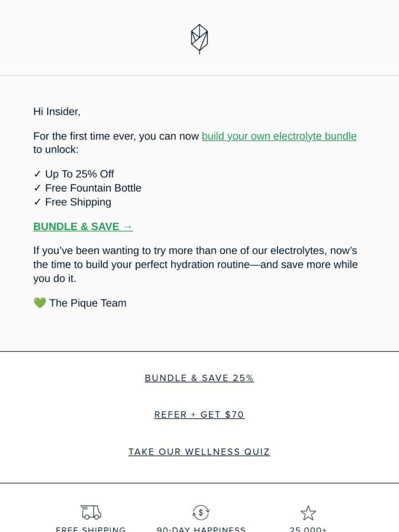The height and width of the screenshot is (532, 399).
Task: Click the checkmark beside Free Fountain Bottle
Action: pyautogui.click(x=37, y=188)
